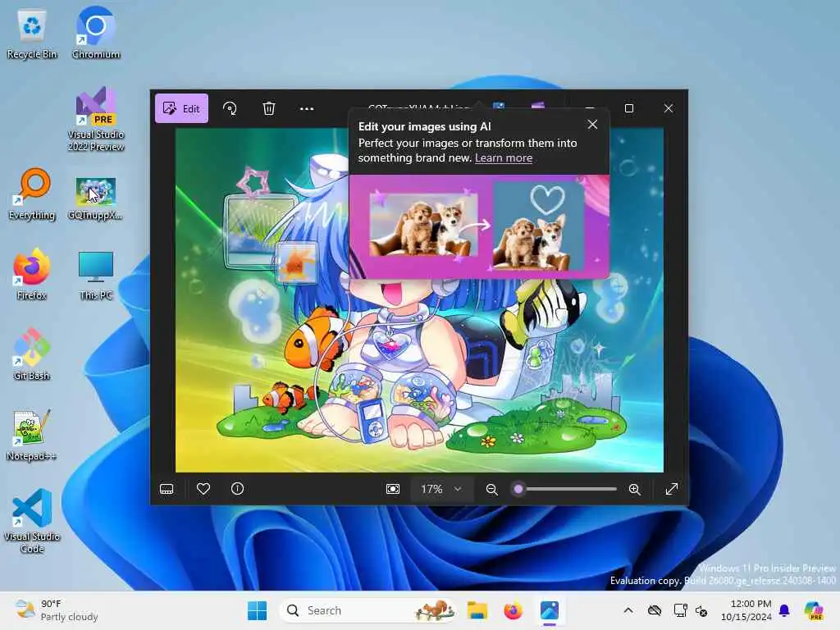Click the AI edit before-and-after dogs preview
Image resolution: width=840 pixels, height=630 pixels.
pos(479,226)
